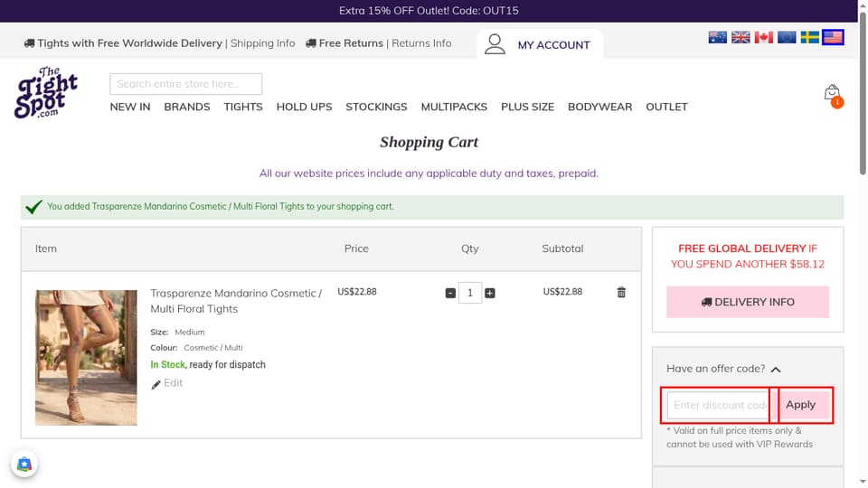This screenshot has width=868, height=488.
Task: Open MY ACCOUNT
Action: 553,45
